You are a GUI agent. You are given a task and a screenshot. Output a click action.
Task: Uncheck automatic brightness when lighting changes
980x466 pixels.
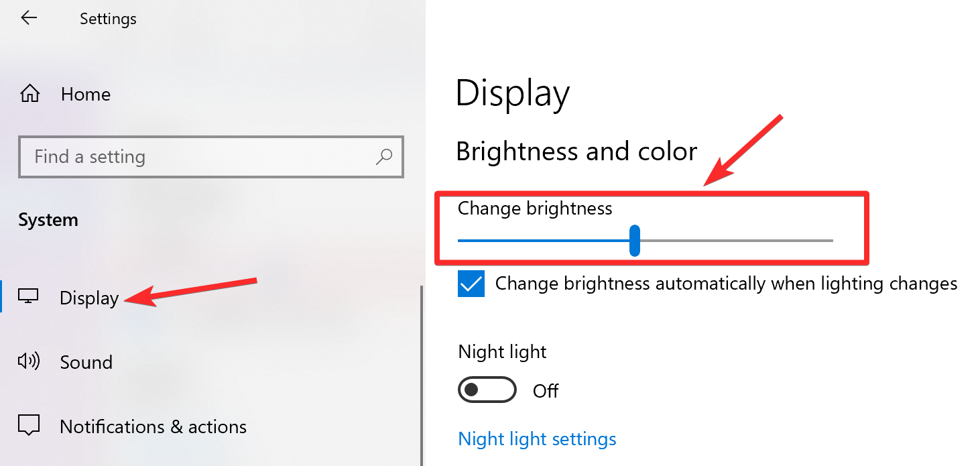(471, 283)
